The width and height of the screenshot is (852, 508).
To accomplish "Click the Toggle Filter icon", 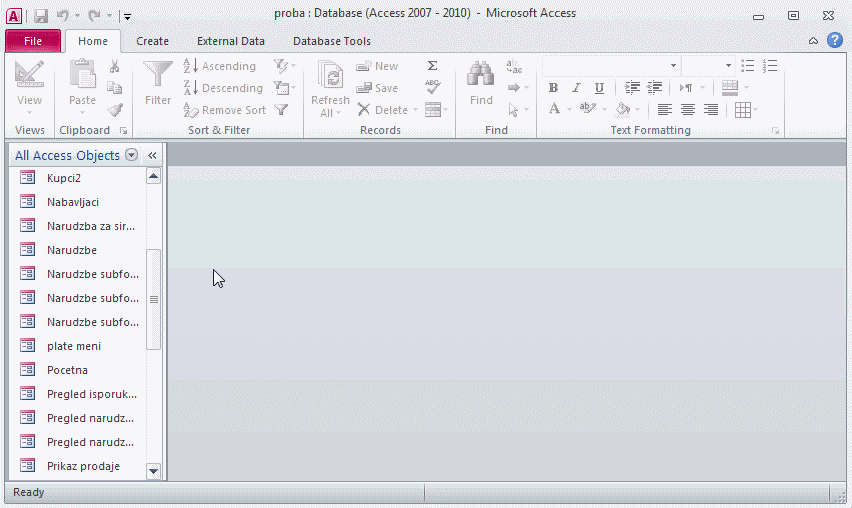I will [281, 110].
